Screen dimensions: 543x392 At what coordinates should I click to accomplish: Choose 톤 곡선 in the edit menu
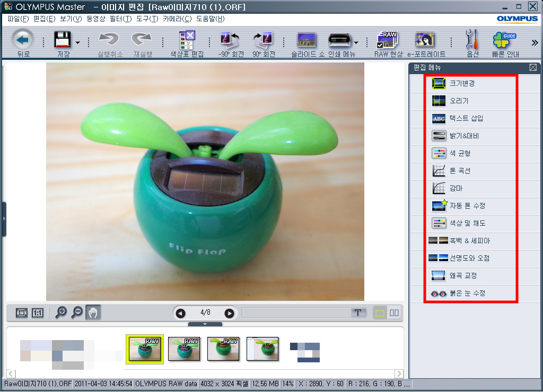pyautogui.click(x=459, y=171)
